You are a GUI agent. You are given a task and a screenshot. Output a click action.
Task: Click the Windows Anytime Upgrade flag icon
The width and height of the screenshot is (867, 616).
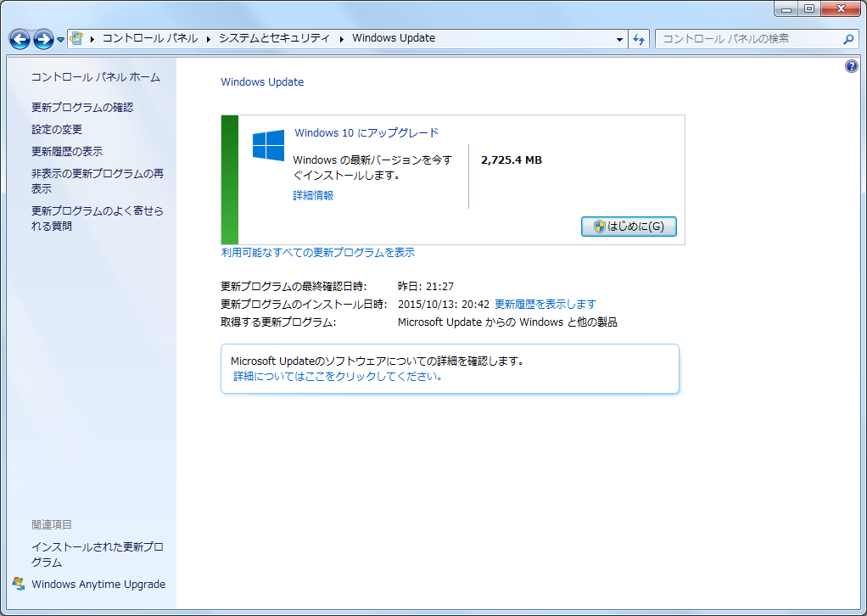tap(19, 584)
